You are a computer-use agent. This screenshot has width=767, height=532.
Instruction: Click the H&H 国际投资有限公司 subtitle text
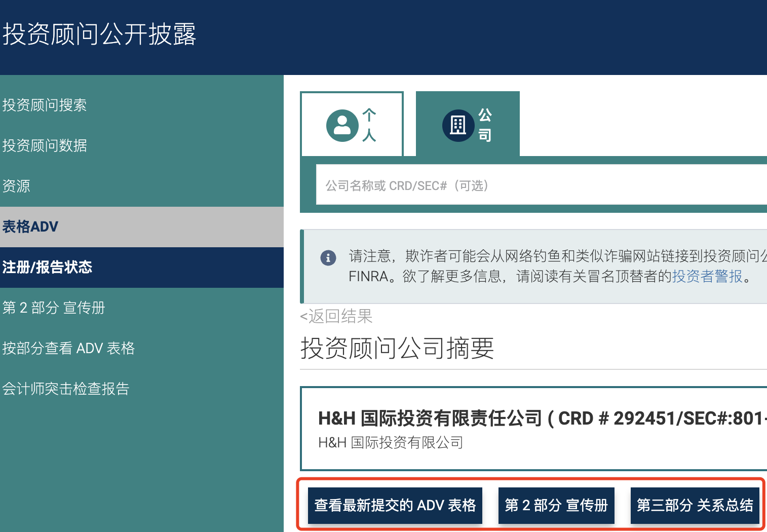[391, 442]
